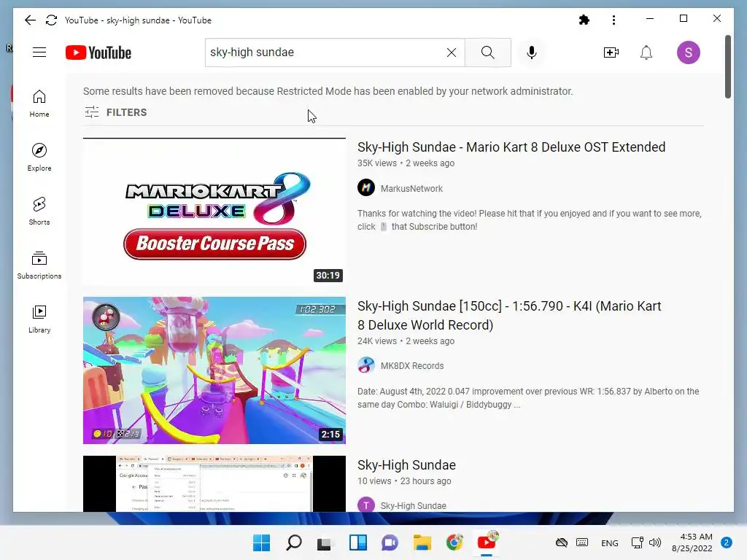The height and width of the screenshot is (560, 747).
Task: Open the third result title Sky-High Sundae
Action: (406, 464)
